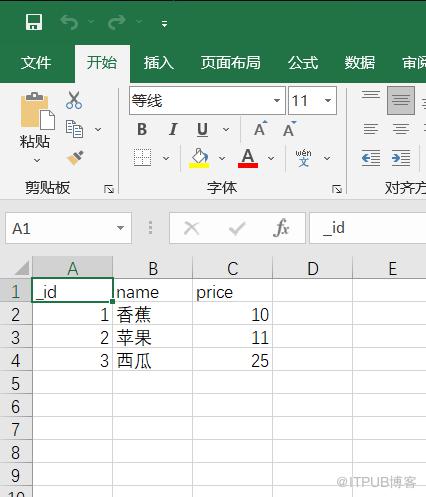The height and width of the screenshot is (497, 426).
Task: Open the 字体 dialog launcher
Action: [337, 189]
